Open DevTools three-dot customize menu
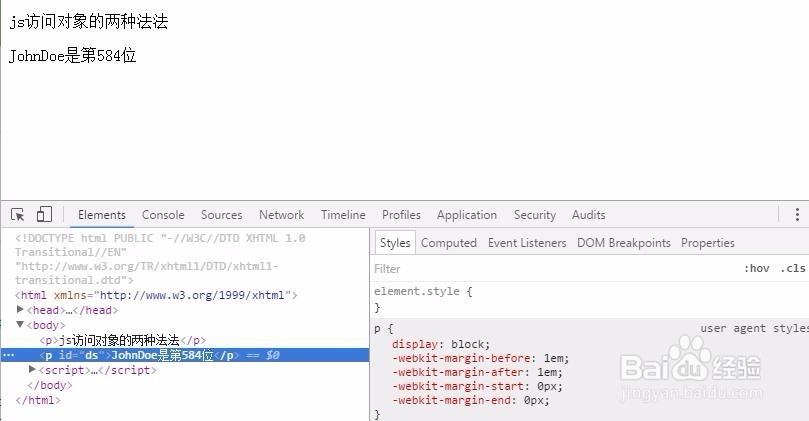This screenshot has height=421, width=809. (797, 214)
